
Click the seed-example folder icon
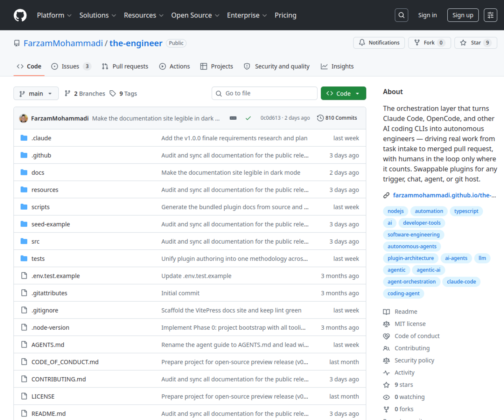(x=24, y=224)
